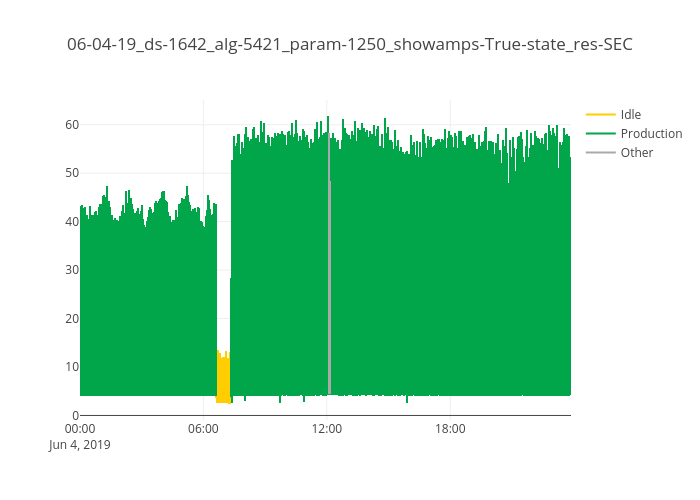
Task: Click the chart title starting with 06-04-19_ds-1642
Action: 350,44
